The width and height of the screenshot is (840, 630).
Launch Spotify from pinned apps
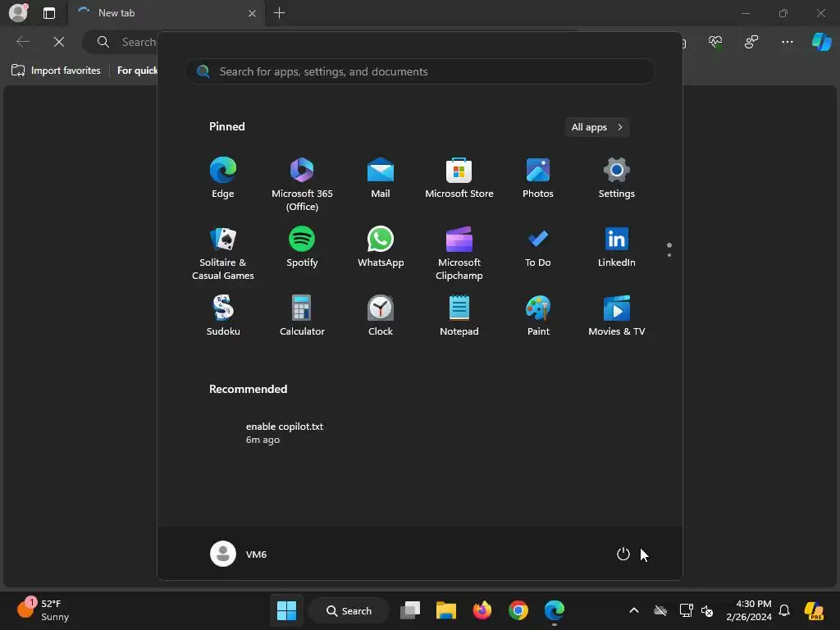(302, 247)
